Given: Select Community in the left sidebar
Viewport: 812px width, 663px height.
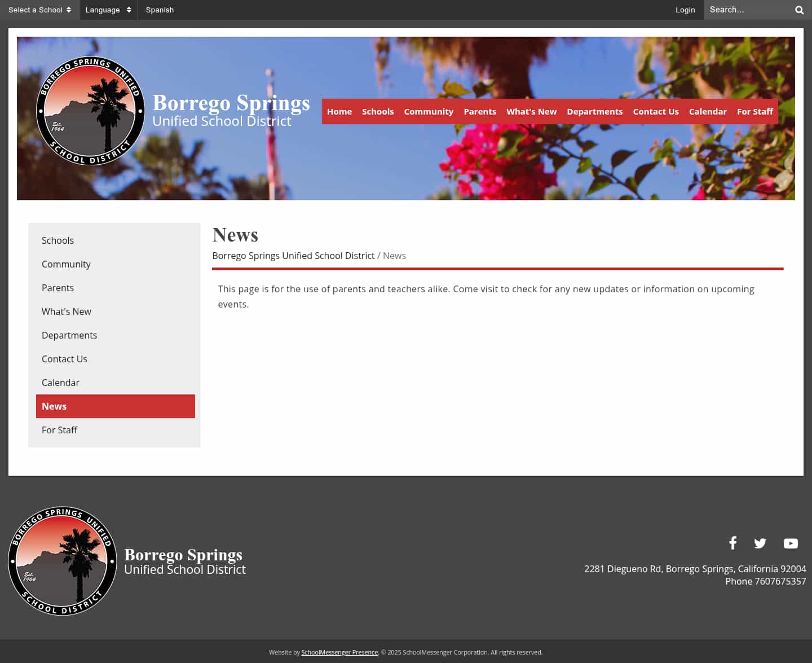Looking at the screenshot, I should pos(66,264).
